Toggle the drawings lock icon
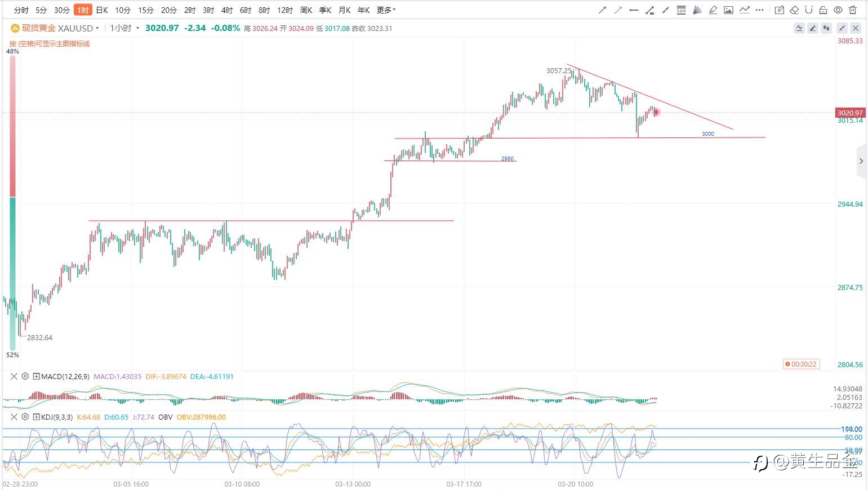868x490 pixels. [823, 10]
